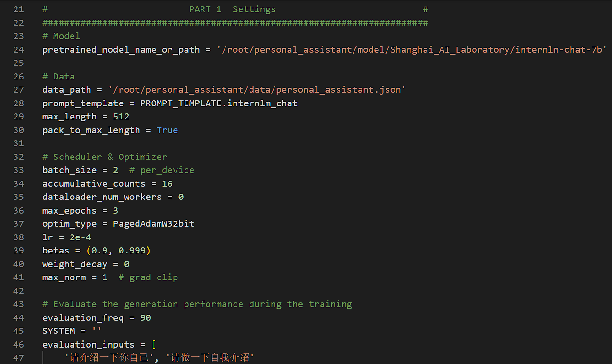Click PROMPT_TEMPLATE.internlm_chat value

click(x=218, y=103)
